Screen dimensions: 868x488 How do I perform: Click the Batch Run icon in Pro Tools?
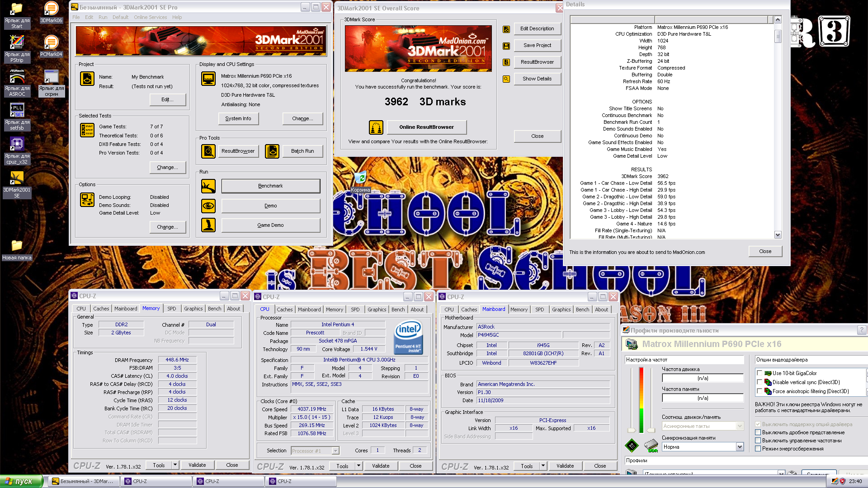[272, 151]
